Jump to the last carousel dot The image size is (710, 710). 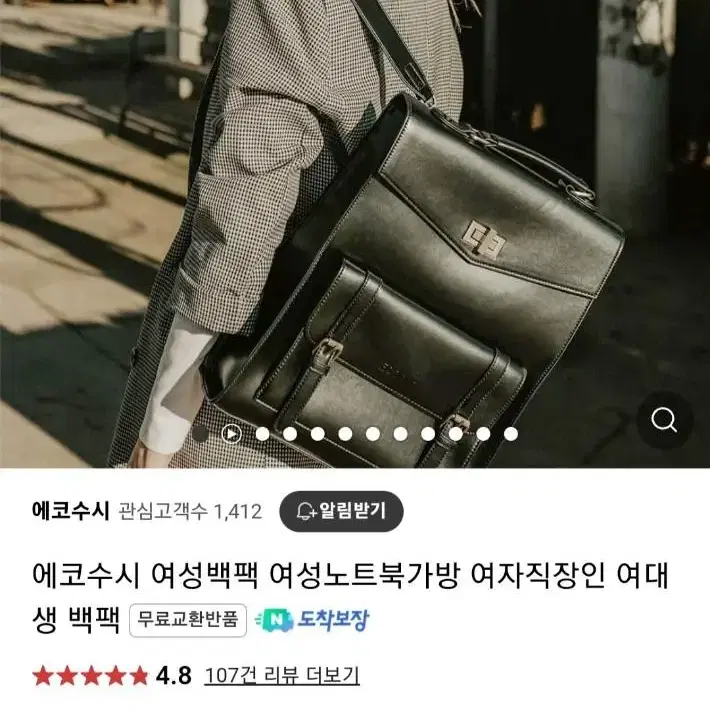pyautogui.click(x=511, y=434)
